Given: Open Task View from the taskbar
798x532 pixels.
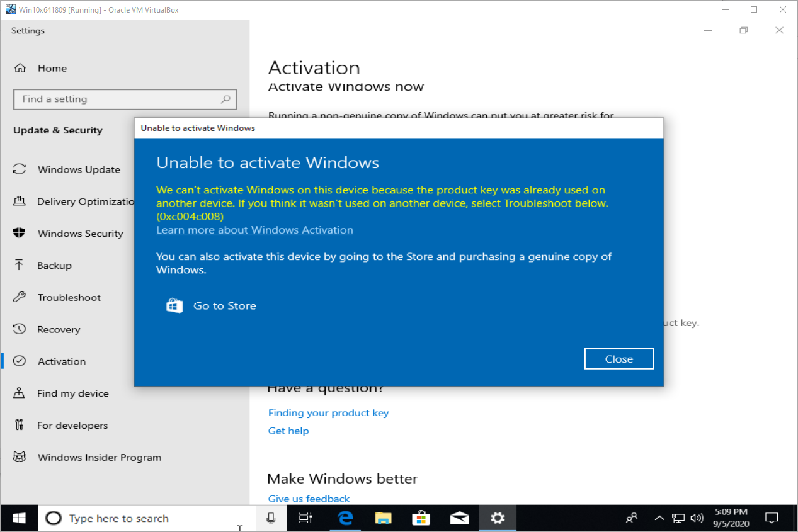Looking at the screenshot, I should 305,518.
